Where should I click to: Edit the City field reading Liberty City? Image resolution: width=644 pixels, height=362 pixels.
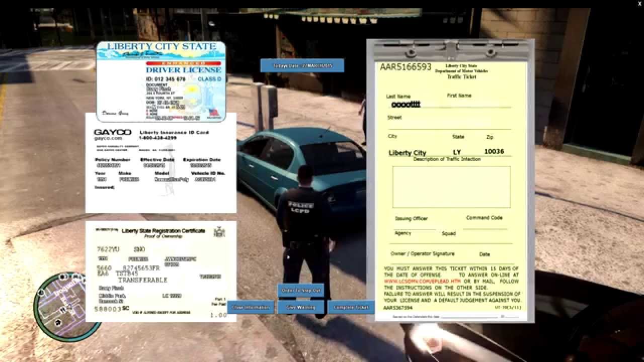click(408, 152)
